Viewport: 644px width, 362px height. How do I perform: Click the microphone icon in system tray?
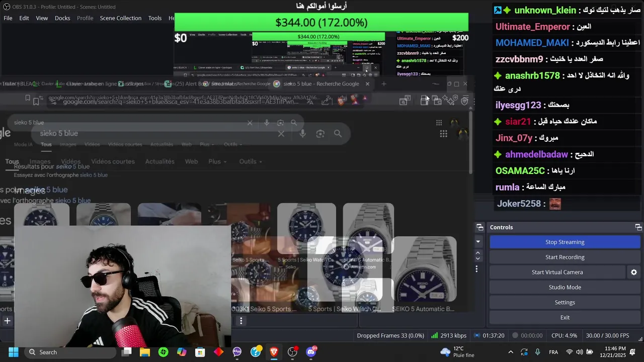[538, 352]
